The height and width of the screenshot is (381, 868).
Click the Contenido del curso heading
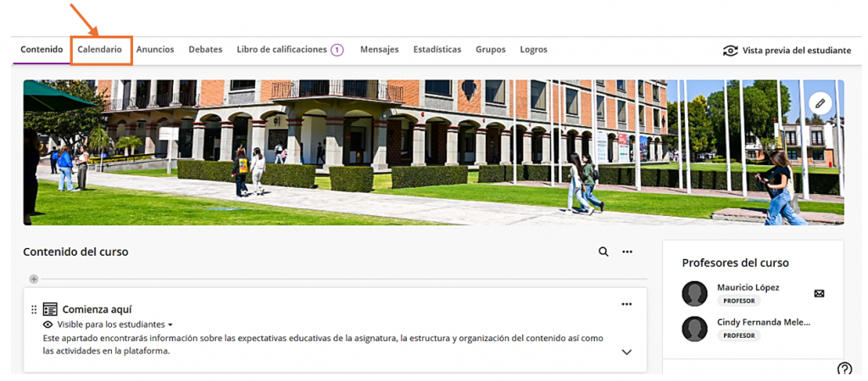75,252
